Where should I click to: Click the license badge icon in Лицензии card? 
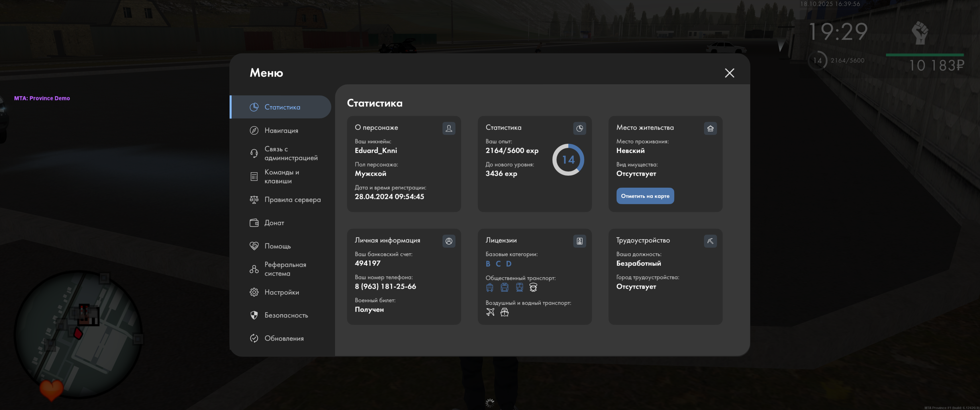(x=579, y=241)
